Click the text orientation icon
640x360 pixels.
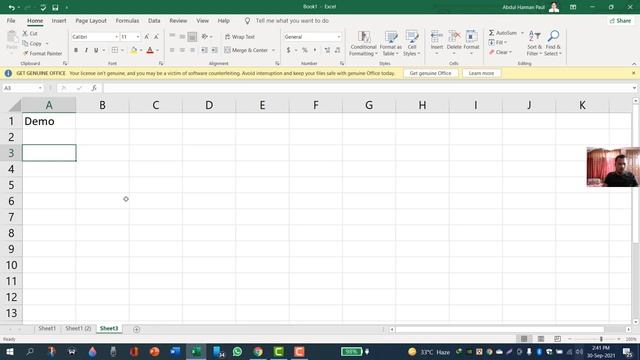(x=205, y=37)
